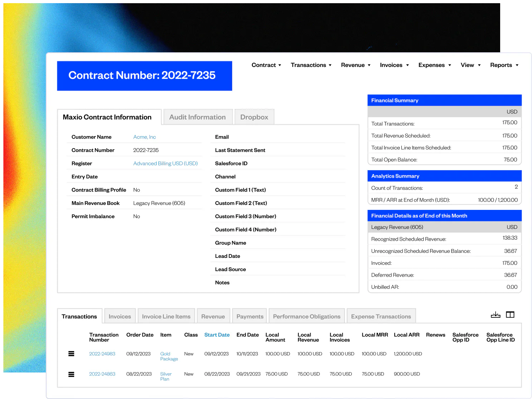532x399 pixels.
Task: Open the Transactions dropdown menu in top bar
Action: click(x=311, y=65)
